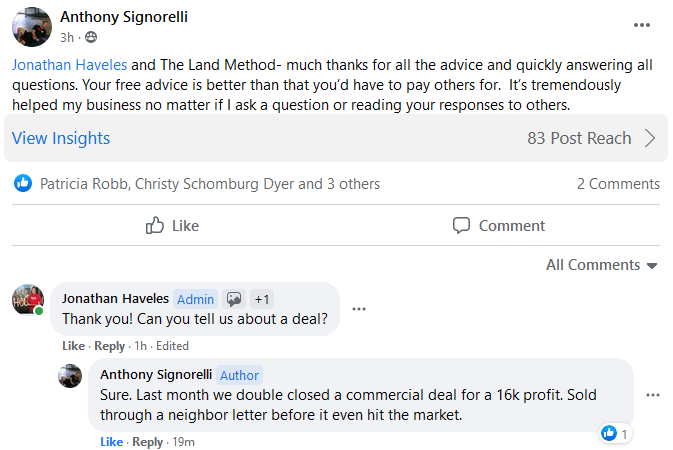Click Anthony Signorelli's post profile picture

tap(32, 27)
